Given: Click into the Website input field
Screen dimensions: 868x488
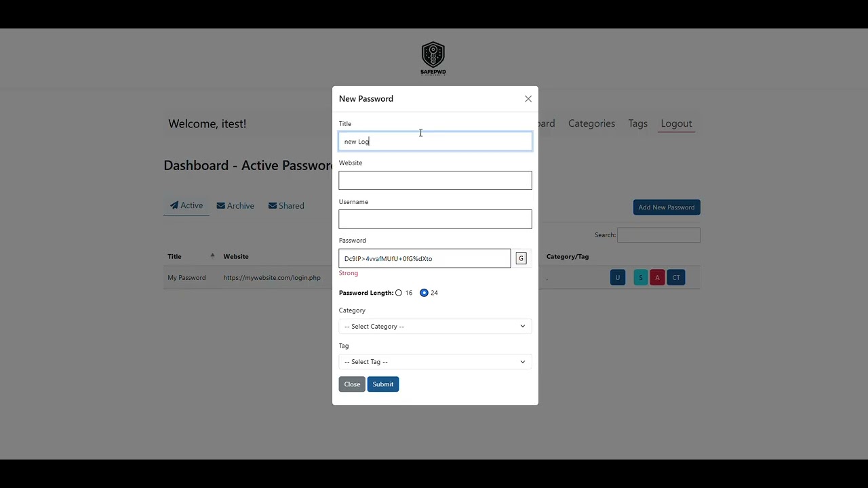Looking at the screenshot, I should [x=435, y=180].
